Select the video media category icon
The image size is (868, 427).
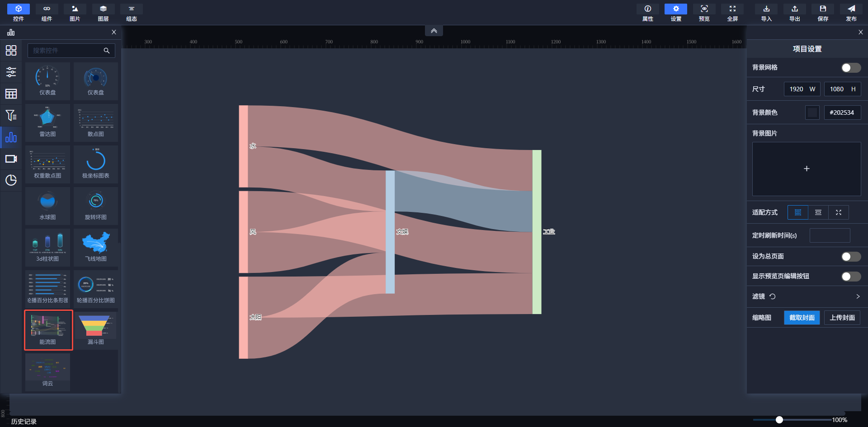pos(11,159)
